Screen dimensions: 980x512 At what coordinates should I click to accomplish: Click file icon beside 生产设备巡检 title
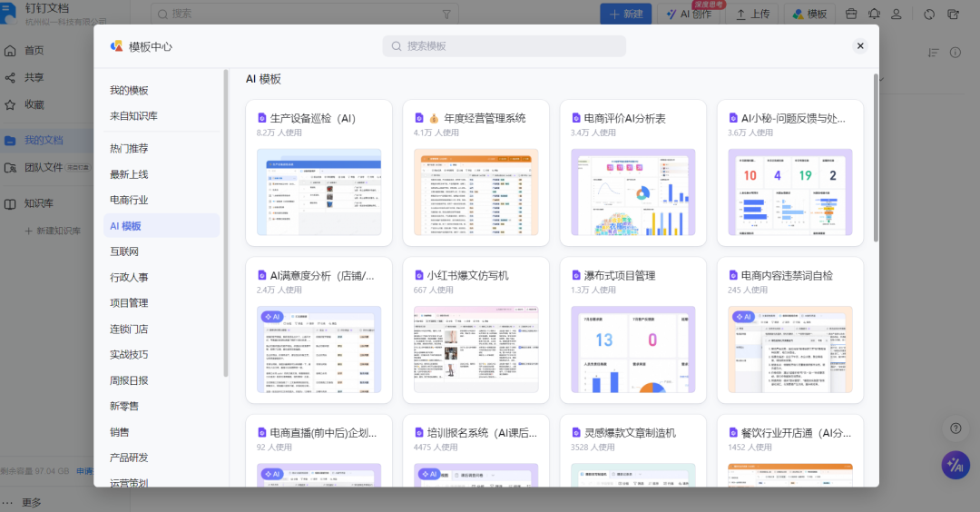pyautogui.click(x=262, y=118)
